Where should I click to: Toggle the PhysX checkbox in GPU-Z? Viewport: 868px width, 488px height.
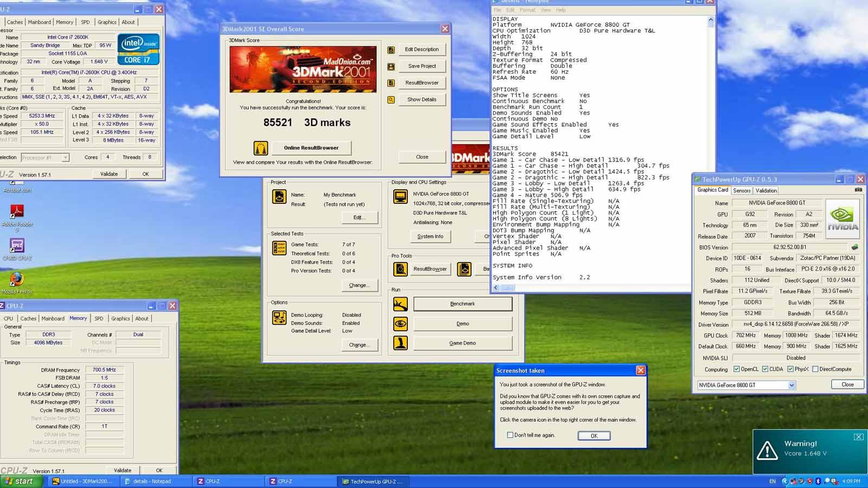pyautogui.click(x=790, y=369)
